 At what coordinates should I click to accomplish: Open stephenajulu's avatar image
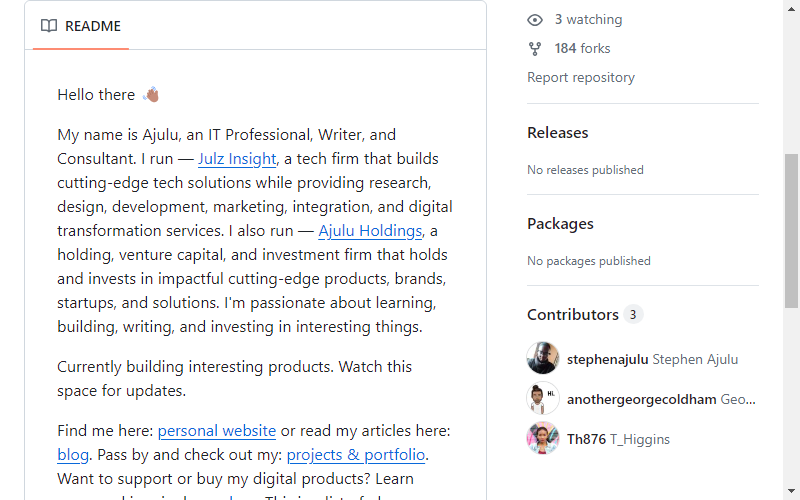coord(543,358)
